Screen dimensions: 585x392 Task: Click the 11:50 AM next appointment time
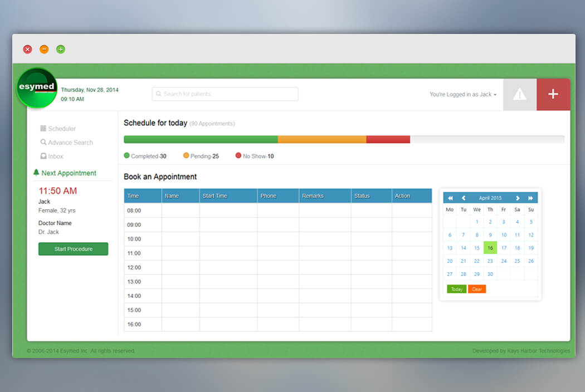click(x=58, y=191)
